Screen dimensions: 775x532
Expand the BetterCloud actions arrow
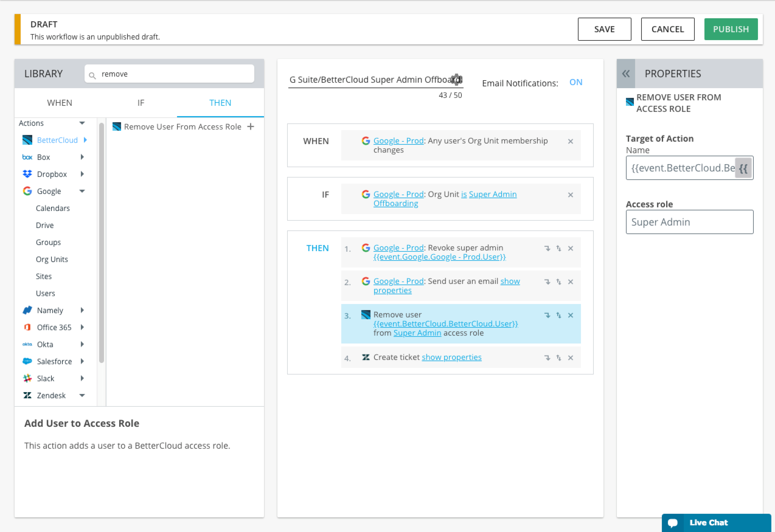pyautogui.click(x=85, y=140)
